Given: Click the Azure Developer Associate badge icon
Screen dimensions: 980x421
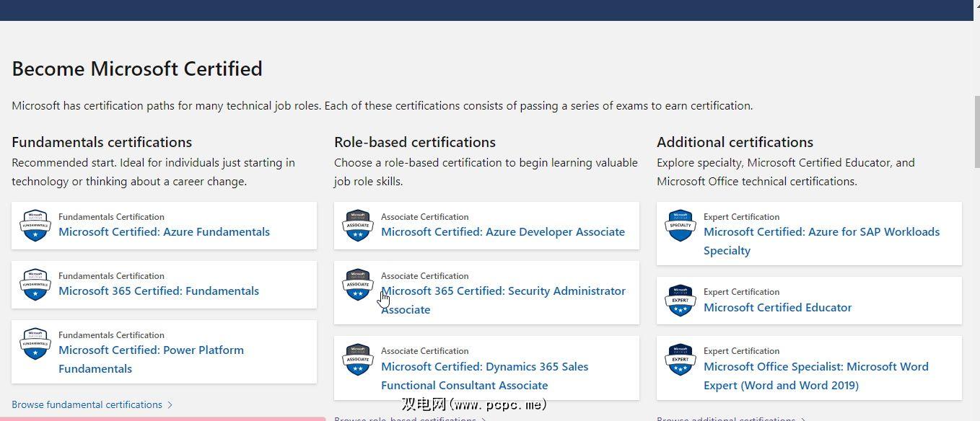Looking at the screenshot, I should (357, 226).
